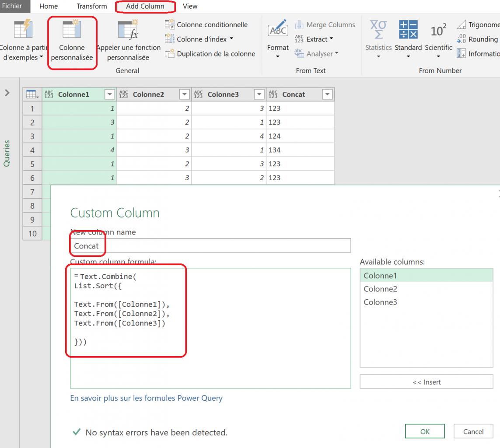Click the Colonne personnalisée icon
The height and width of the screenshot is (448, 500).
(72, 29)
